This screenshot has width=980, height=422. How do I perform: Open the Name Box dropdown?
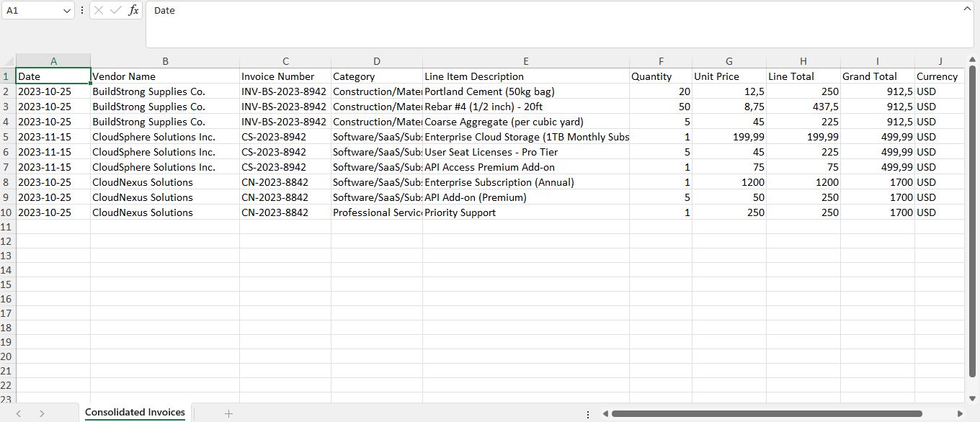(x=67, y=10)
